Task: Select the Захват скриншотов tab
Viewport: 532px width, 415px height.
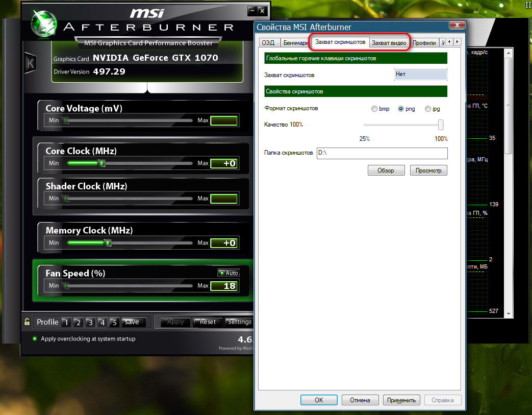Action: point(340,42)
